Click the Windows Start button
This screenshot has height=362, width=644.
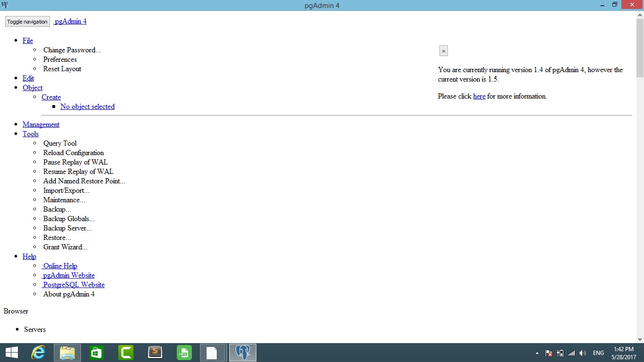[x=12, y=353]
